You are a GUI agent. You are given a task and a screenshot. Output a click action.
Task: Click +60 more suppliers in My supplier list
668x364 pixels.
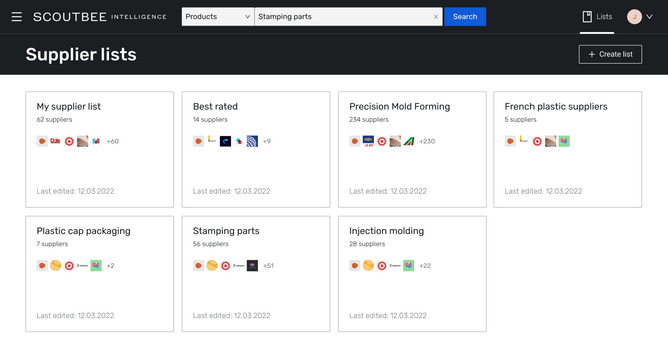click(112, 141)
